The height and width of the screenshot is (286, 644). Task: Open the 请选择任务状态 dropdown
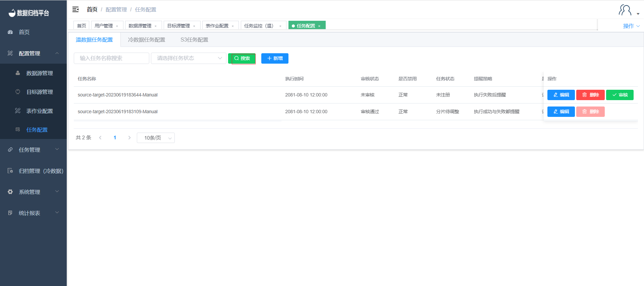pos(189,58)
